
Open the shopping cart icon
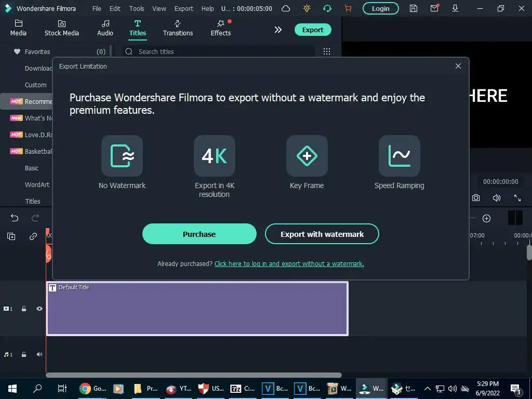[348, 8]
